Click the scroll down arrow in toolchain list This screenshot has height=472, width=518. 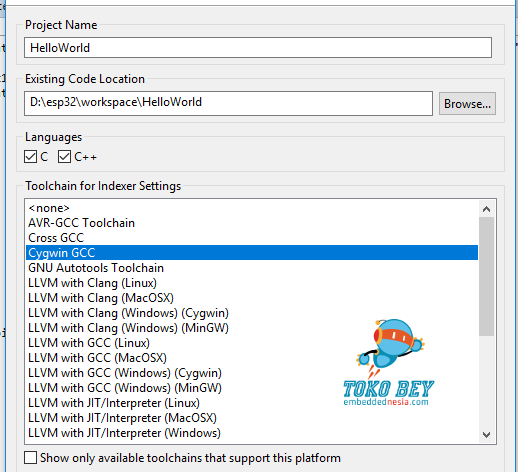tap(486, 435)
